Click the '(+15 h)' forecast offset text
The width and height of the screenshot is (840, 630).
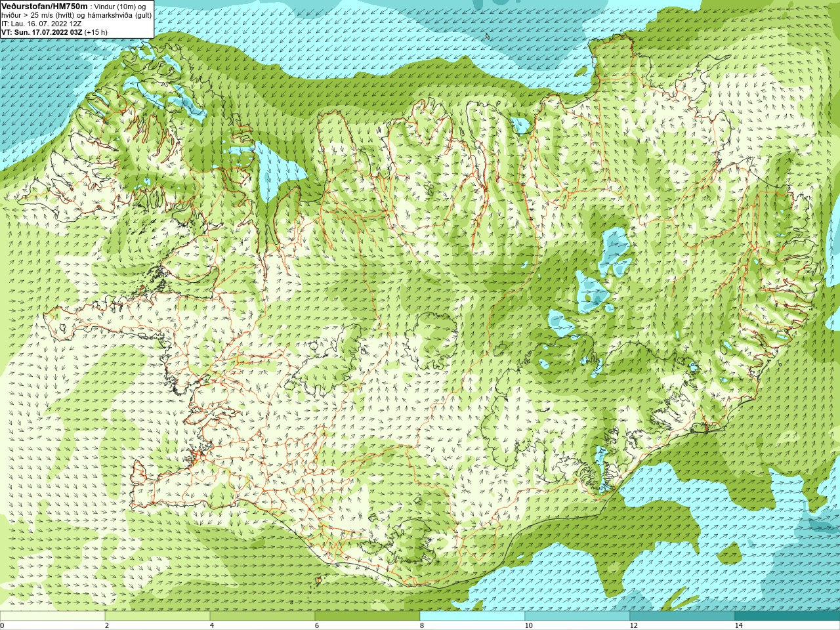pos(96,32)
